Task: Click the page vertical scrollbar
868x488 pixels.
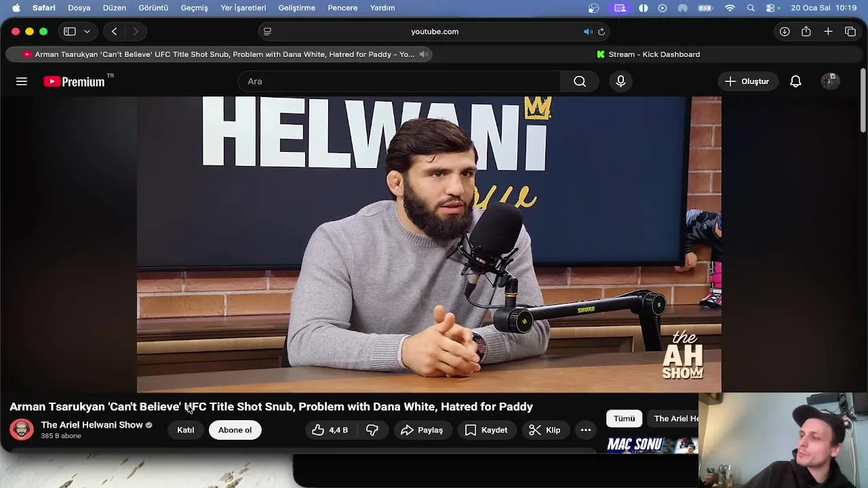Action: (863, 100)
